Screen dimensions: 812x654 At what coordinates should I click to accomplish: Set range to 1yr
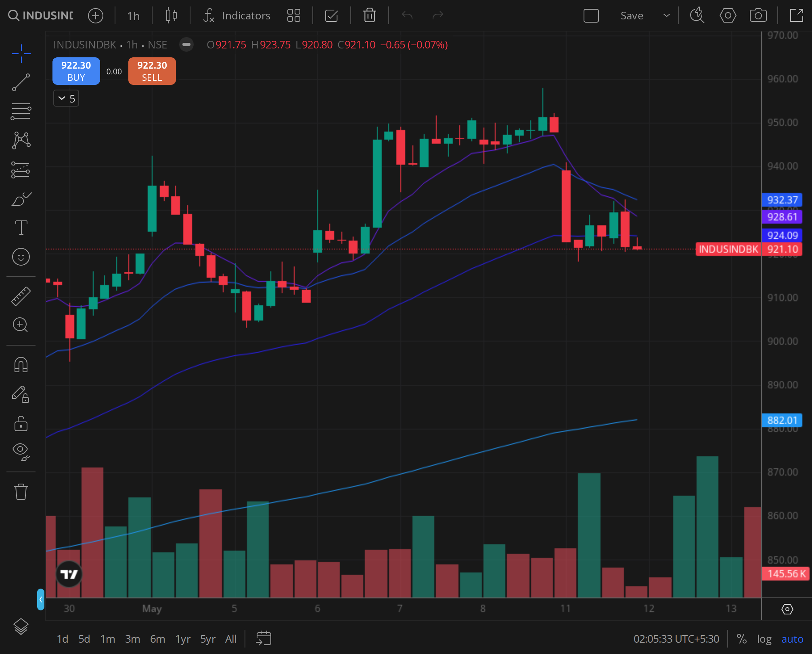(183, 639)
